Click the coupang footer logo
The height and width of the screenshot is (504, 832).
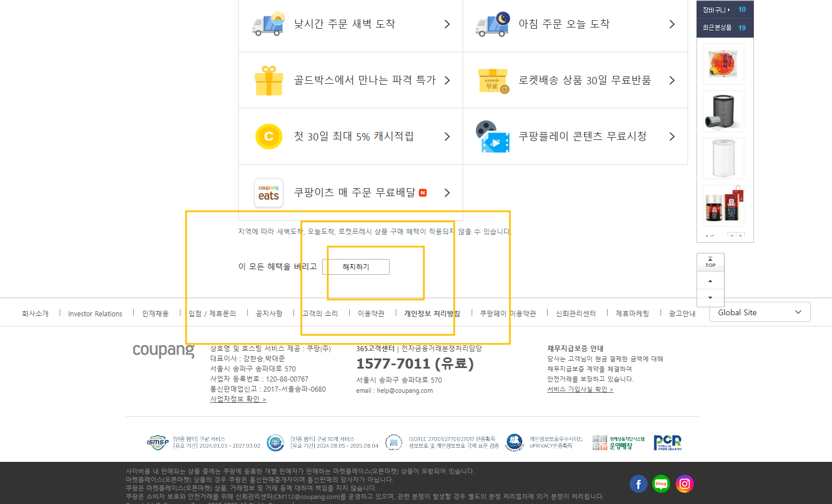[164, 350]
